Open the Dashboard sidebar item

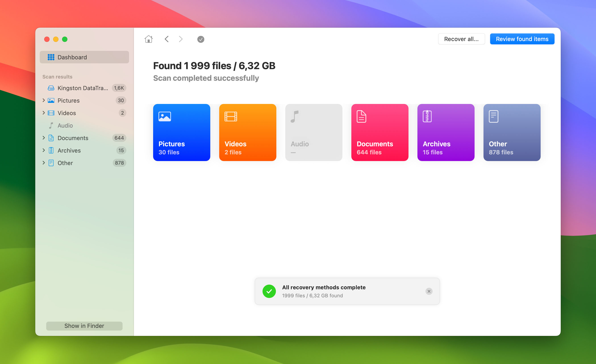click(84, 57)
